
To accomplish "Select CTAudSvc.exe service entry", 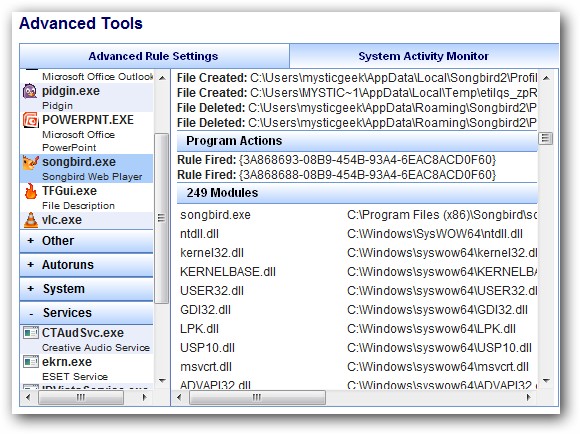I will point(87,340).
